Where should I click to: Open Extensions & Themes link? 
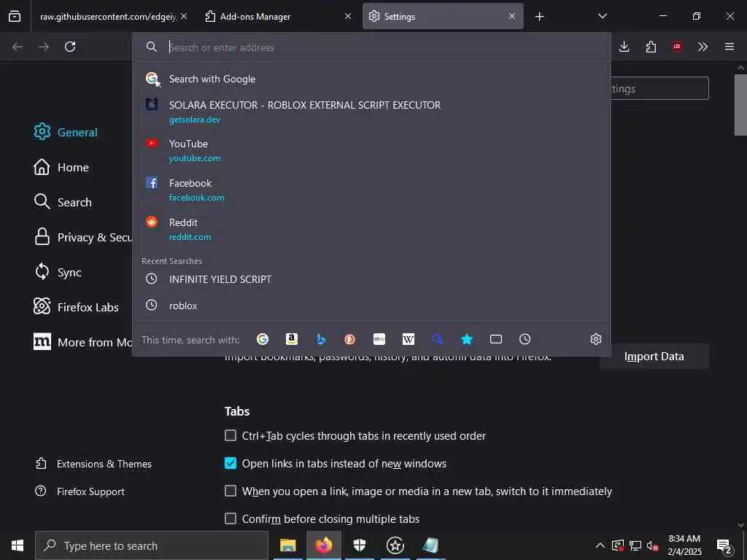(93, 464)
